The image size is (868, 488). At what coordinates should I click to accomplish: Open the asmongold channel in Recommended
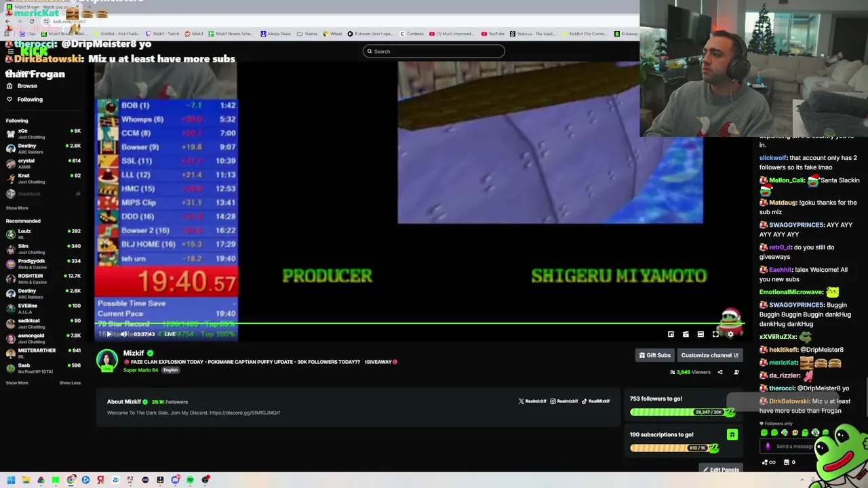click(x=42, y=338)
